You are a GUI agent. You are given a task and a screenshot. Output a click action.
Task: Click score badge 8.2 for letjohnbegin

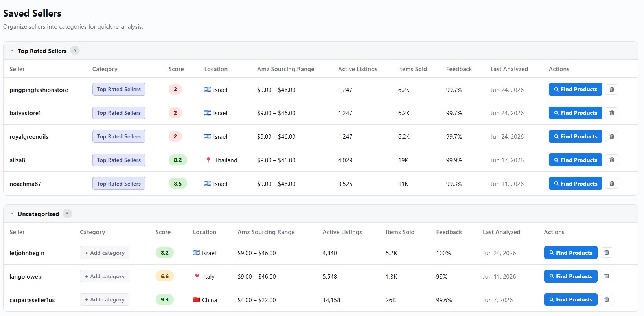pyautogui.click(x=165, y=253)
